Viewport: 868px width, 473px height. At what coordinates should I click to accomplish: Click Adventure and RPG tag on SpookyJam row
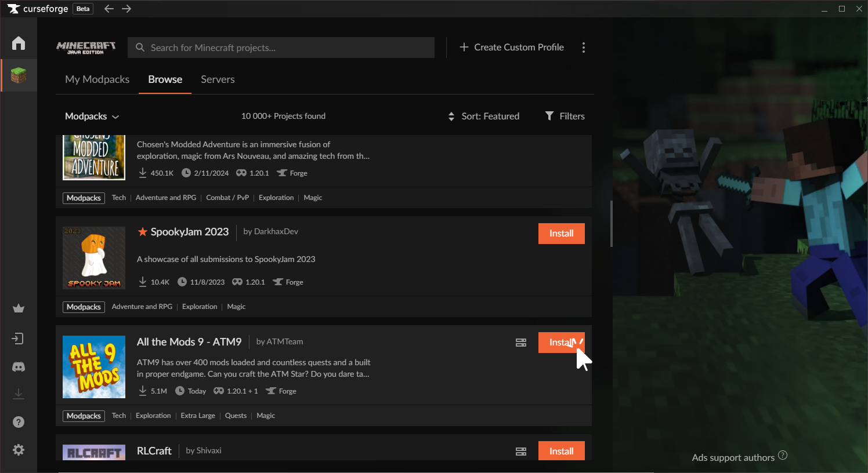click(142, 307)
